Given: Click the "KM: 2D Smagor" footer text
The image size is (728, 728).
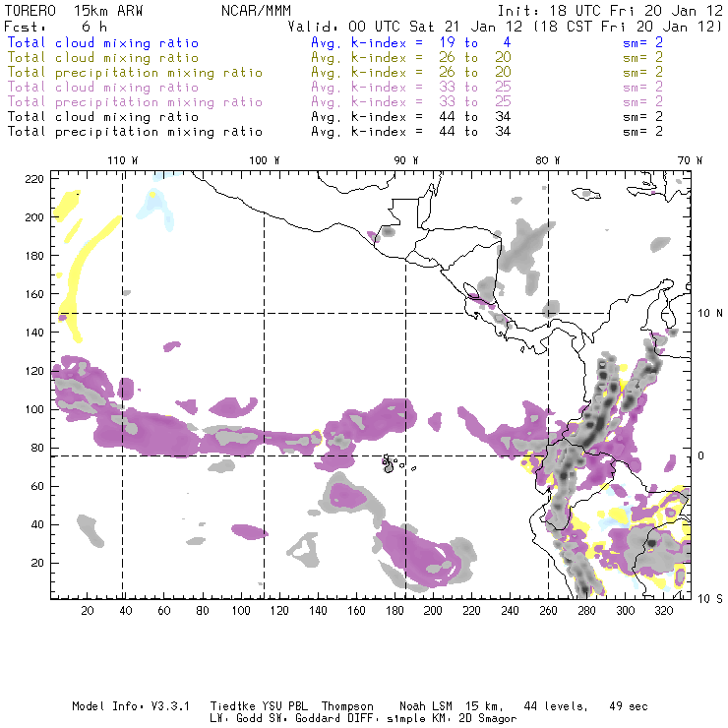Looking at the screenshot, I should point(474,719).
